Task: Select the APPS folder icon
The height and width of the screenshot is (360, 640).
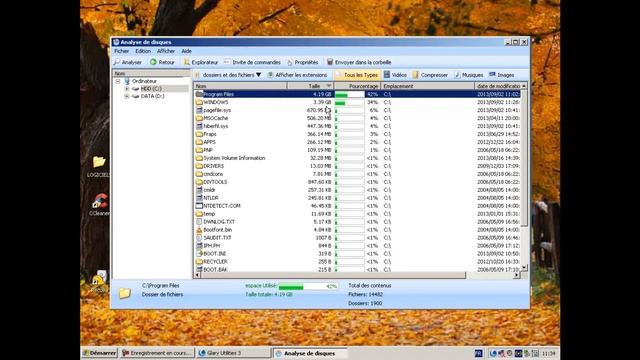Action: click(x=199, y=142)
